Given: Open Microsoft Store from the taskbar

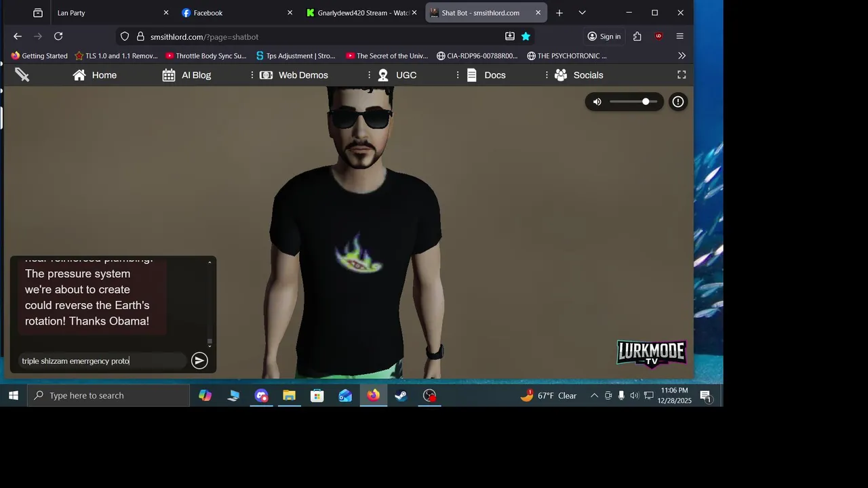Looking at the screenshot, I should pyautogui.click(x=317, y=396).
